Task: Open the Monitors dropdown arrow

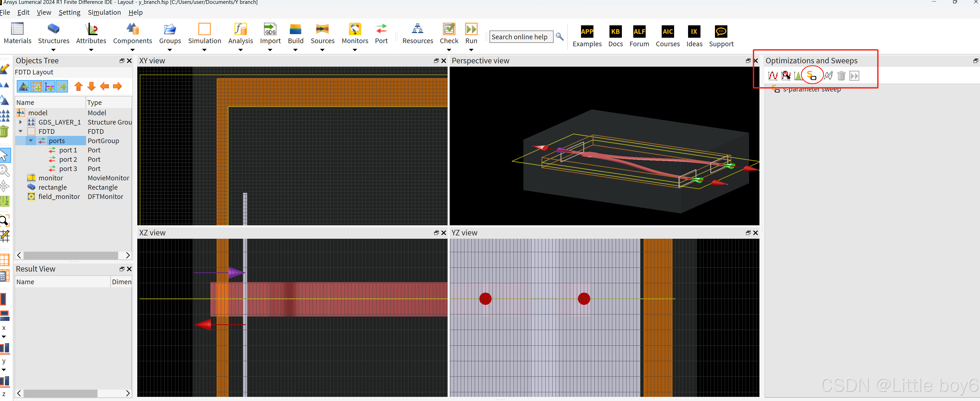Action: 355,50
